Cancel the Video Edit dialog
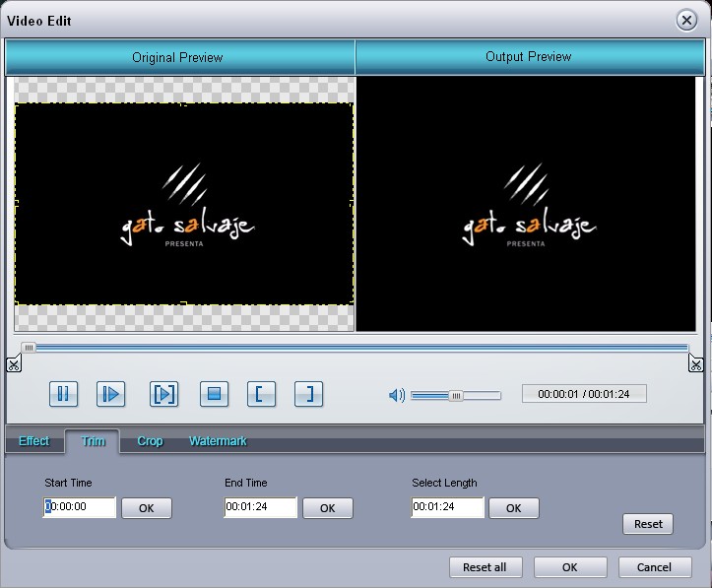The height and width of the screenshot is (588, 712). 654,567
